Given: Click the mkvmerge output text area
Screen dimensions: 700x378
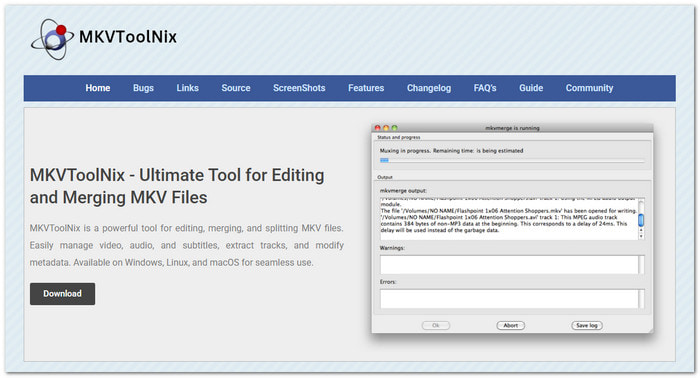Looking at the screenshot, I should 509,218.
